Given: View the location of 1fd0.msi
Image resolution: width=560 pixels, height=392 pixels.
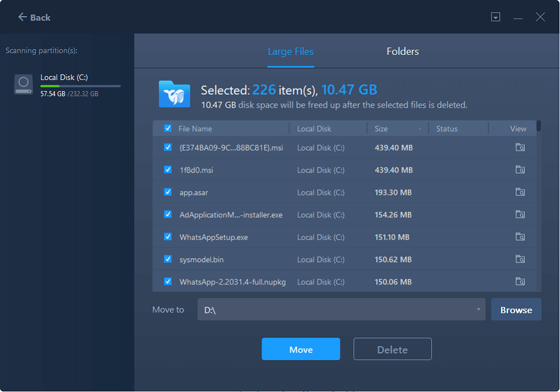Looking at the screenshot, I should click(x=520, y=170).
